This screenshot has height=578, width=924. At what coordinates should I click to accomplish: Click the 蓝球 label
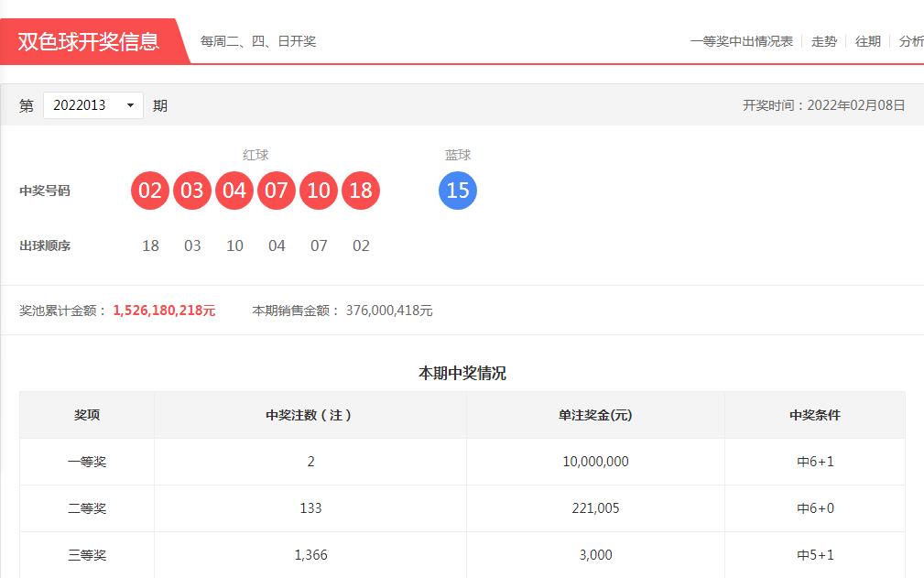click(458, 155)
